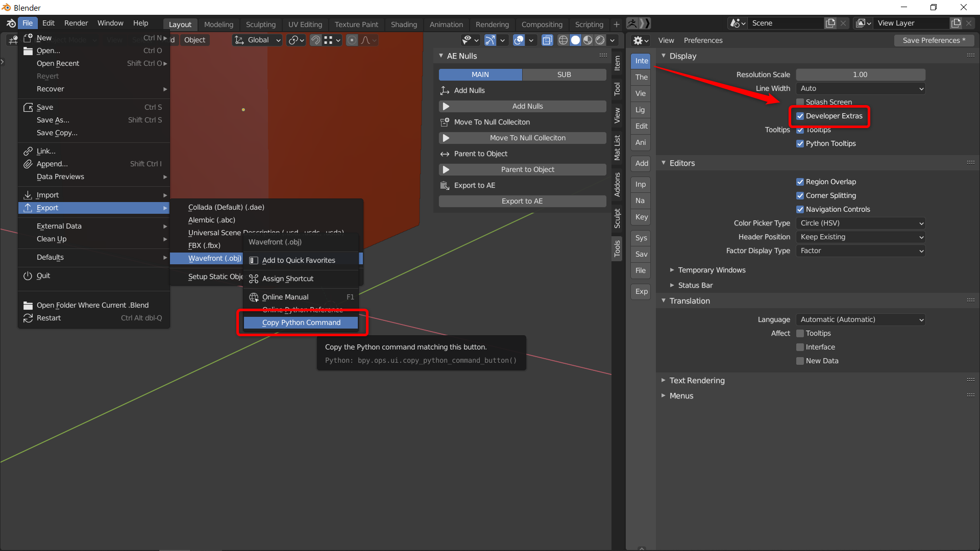The width and height of the screenshot is (980, 551).
Task: Switch to material preview shading icon
Action: click(x=588, y=40)
